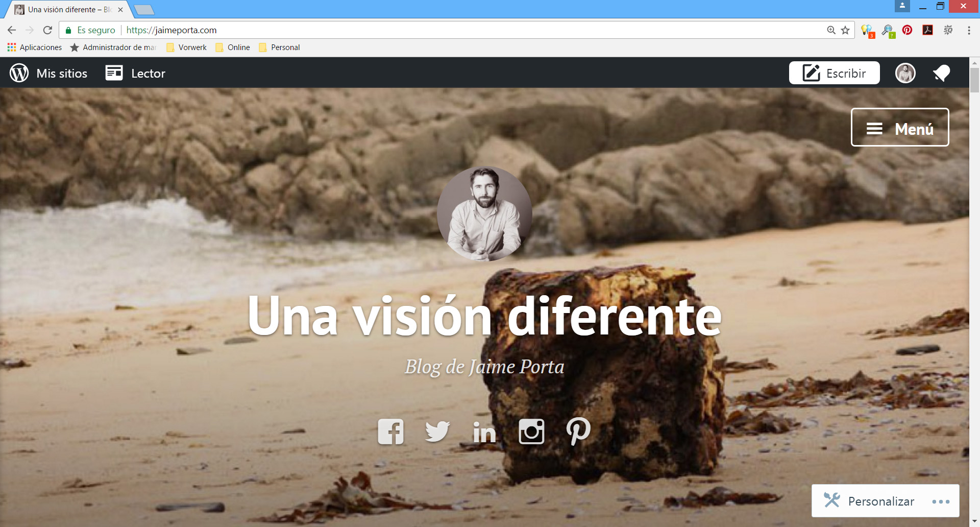980x527 pixels.
Task: Click the Escribir button
Action: [834, 73]
